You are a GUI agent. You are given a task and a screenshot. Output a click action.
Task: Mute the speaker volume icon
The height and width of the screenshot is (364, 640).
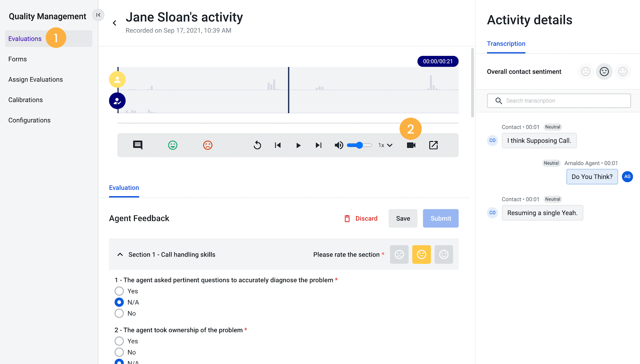point(339,145)
